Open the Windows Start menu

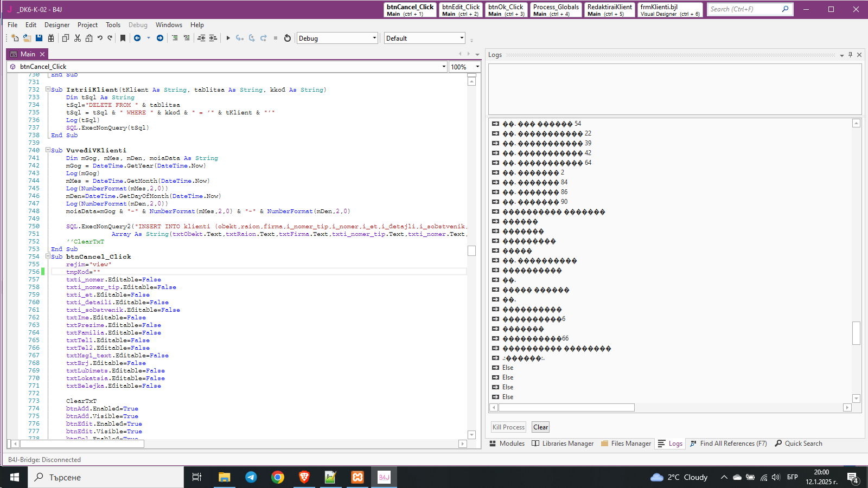[15, 477]
